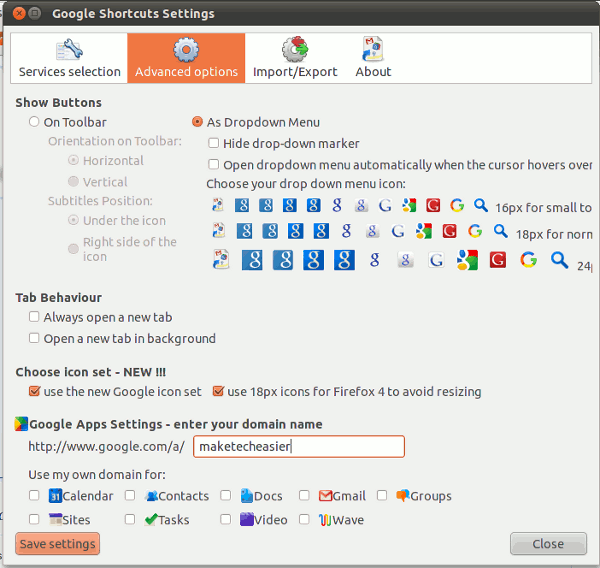This screenshot has width=600, height=568.
Task: Tick the Video own-domain checkbox
Action: pos(226,519)
